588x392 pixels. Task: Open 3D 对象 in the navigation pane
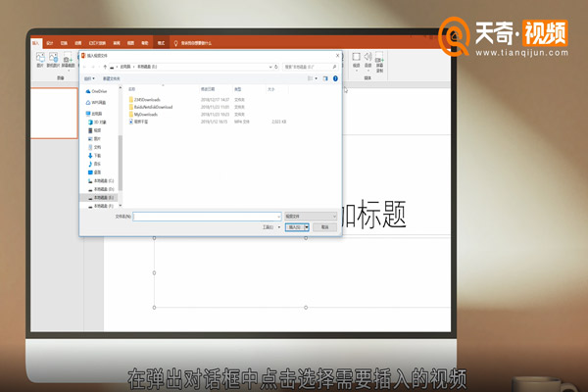click(97, 122)
